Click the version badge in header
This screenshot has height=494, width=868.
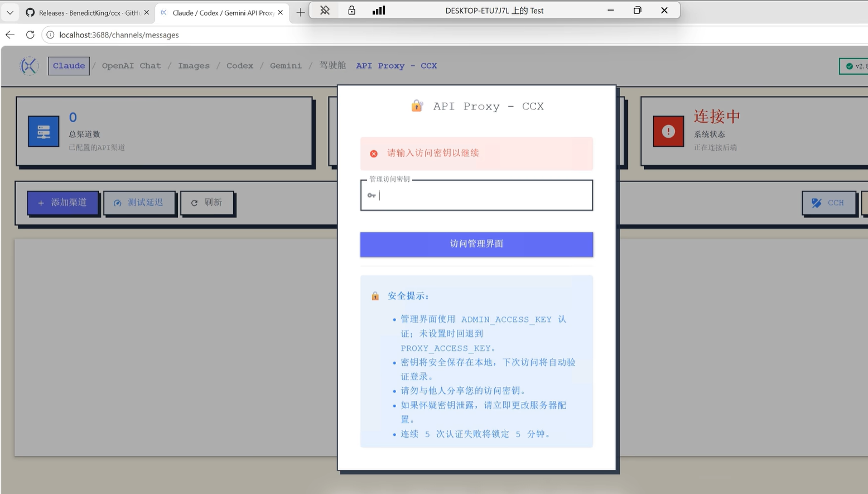coord(854,66)
